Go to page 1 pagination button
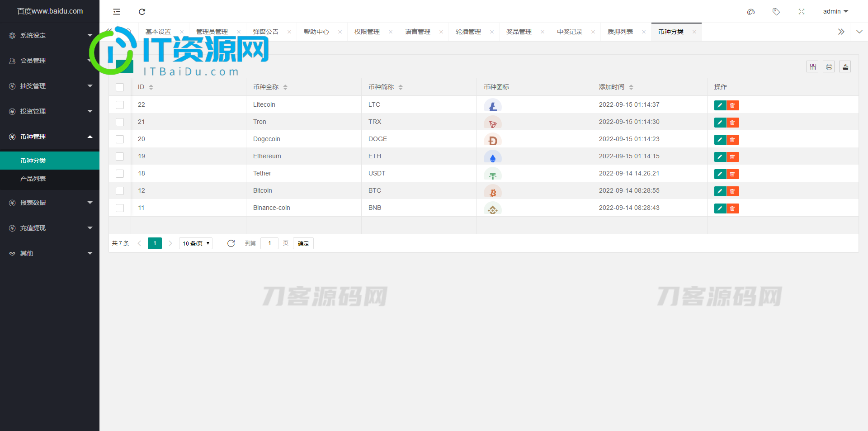 coord(155,243)
